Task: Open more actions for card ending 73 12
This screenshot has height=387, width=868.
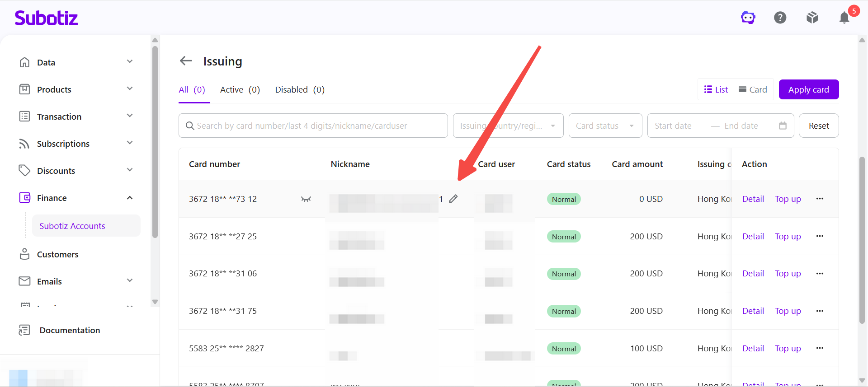Action: [820, 199]
